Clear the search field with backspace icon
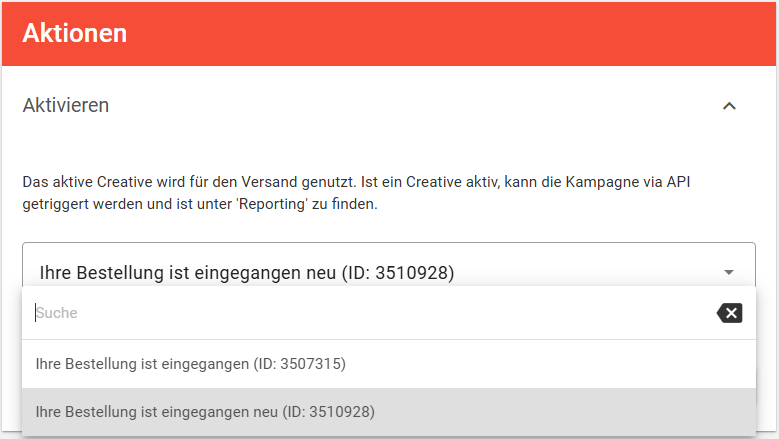Image resolution: width=779 pixels, height=439 pixels. (x=729, y=313)
